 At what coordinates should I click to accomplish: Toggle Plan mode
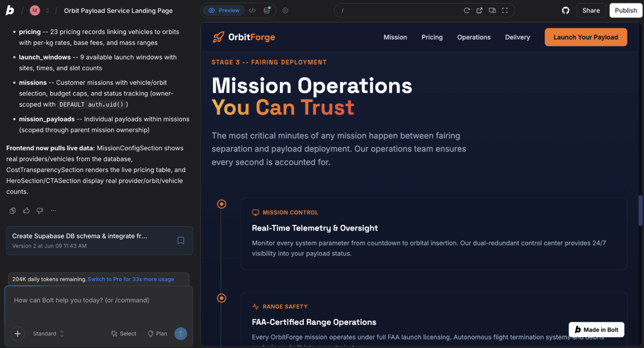point(157,334)
